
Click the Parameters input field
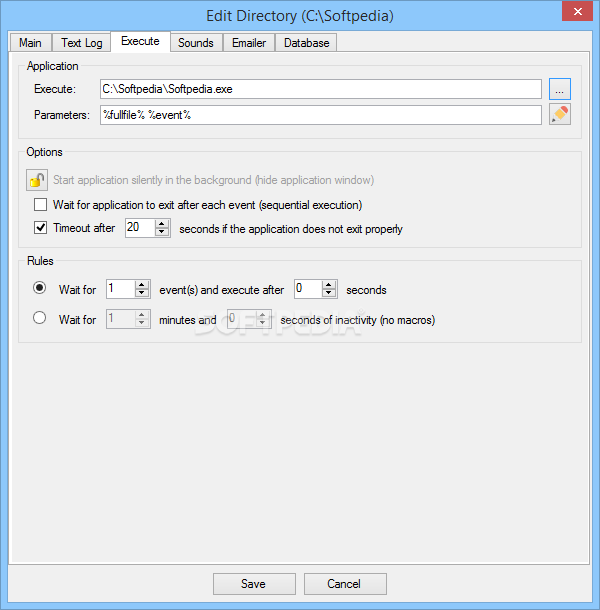pos(321,115)
